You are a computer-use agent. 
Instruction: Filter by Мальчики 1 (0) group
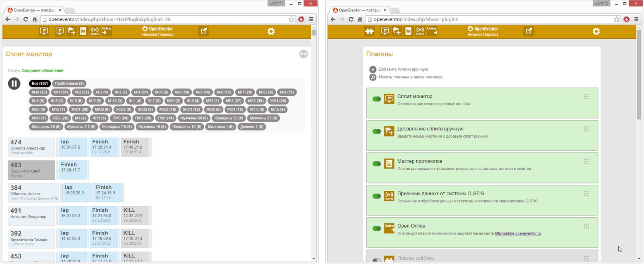221,126
